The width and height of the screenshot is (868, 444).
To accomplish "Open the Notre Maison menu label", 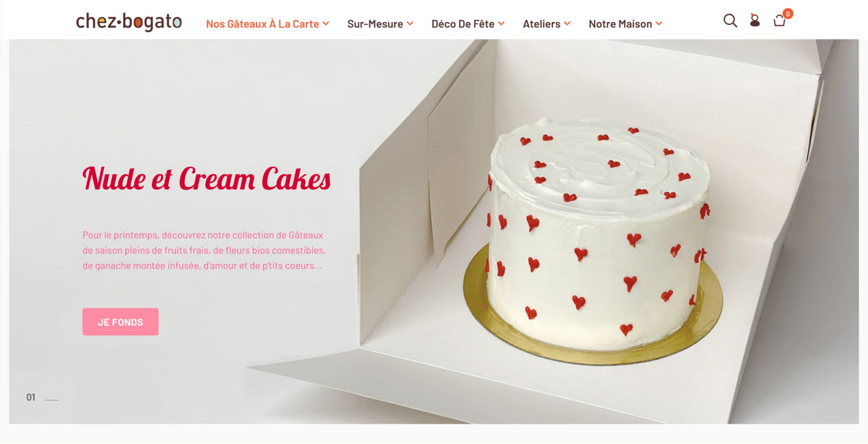I will pos(620,24).
